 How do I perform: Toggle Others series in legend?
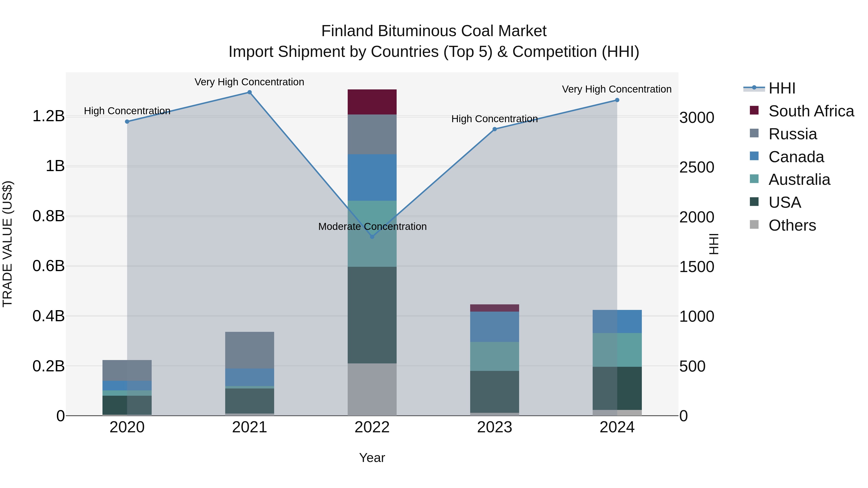783,225
